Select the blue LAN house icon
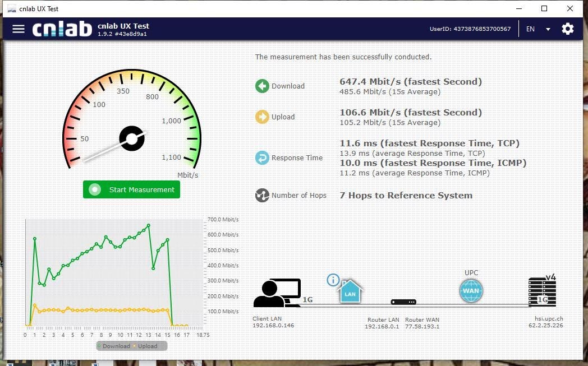 (350, 292)
